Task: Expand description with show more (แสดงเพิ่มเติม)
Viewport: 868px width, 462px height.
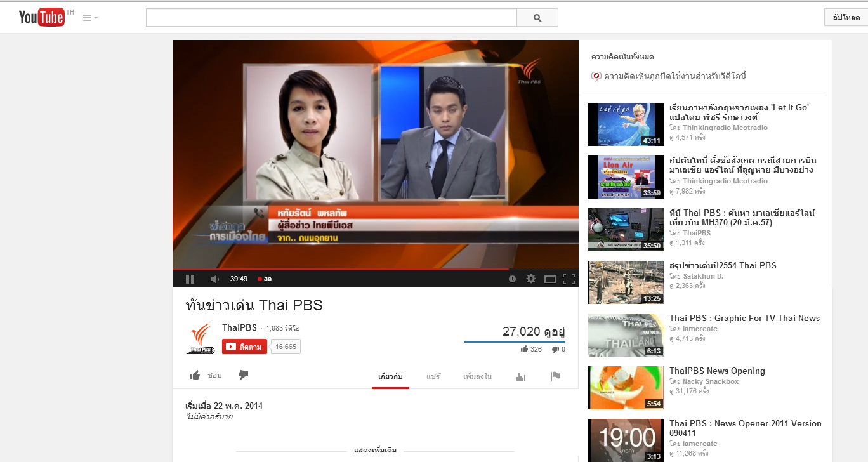Action: pos(375,450)
